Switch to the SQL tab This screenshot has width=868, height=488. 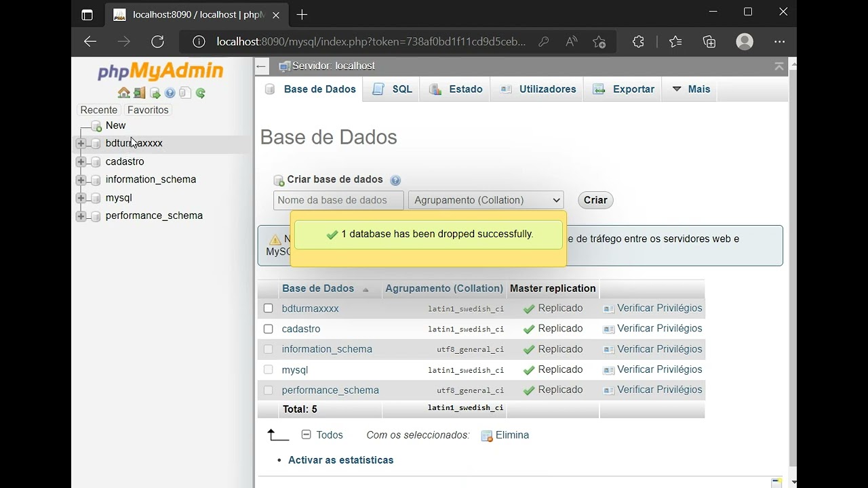tap(392, 89)
